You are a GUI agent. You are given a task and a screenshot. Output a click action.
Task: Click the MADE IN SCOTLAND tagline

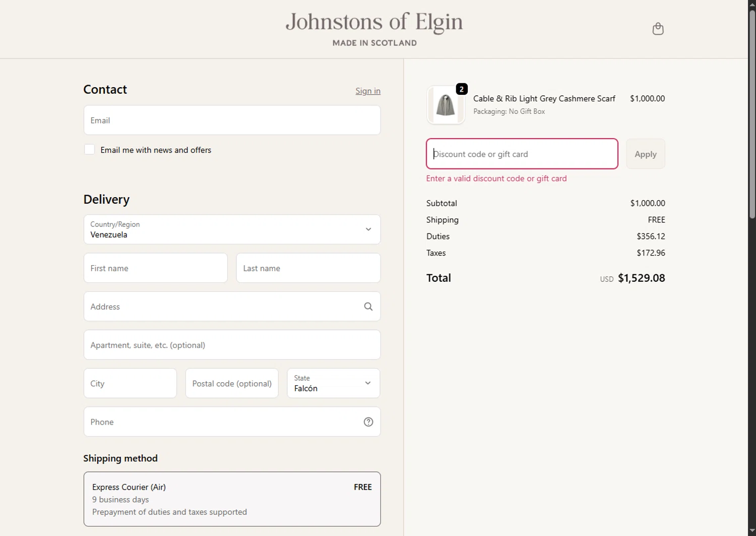pyautogui.click(x=374, y=43)
